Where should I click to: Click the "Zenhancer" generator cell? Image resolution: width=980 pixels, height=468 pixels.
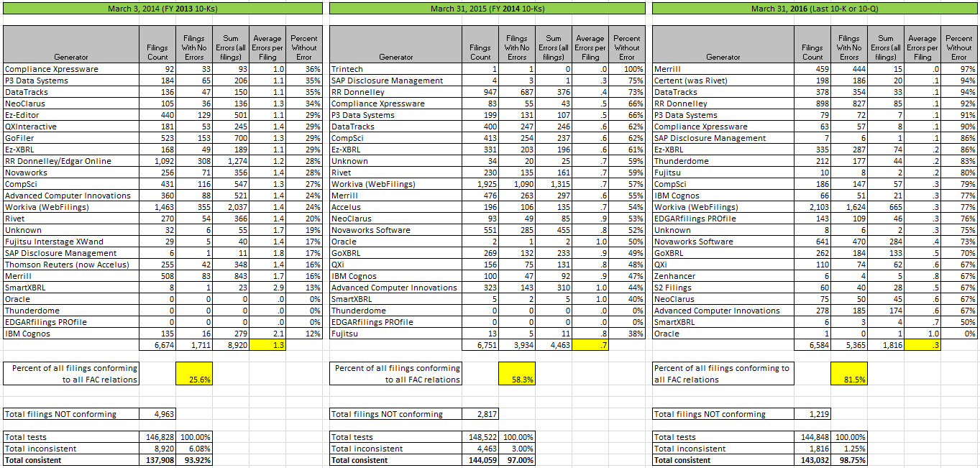(x=723, y=276)
